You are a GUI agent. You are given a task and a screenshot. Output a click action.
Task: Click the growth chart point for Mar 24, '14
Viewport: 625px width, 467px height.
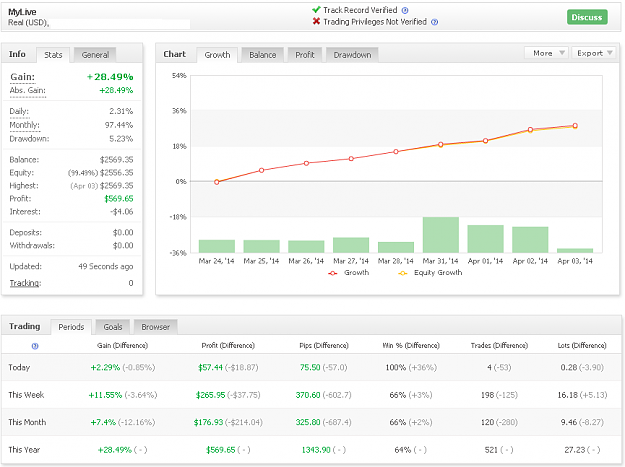coord(216,182)
